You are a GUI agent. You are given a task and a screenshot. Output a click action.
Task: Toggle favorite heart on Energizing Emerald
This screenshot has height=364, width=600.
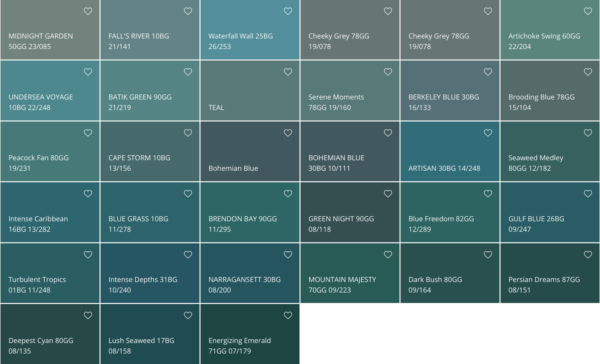[288, 315]
